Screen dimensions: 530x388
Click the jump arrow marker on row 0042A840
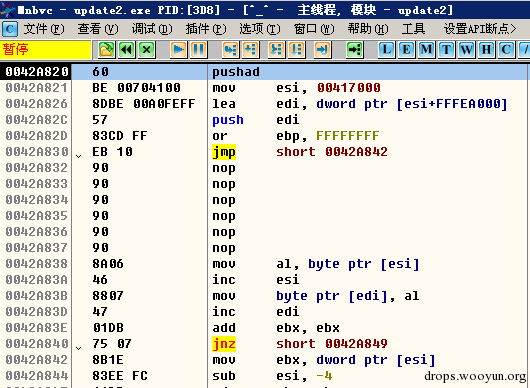point(78,348)
